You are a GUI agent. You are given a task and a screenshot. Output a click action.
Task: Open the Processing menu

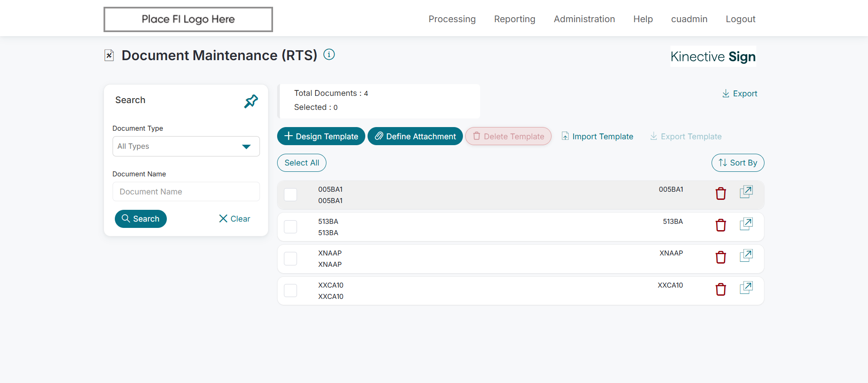coord(452,19)
